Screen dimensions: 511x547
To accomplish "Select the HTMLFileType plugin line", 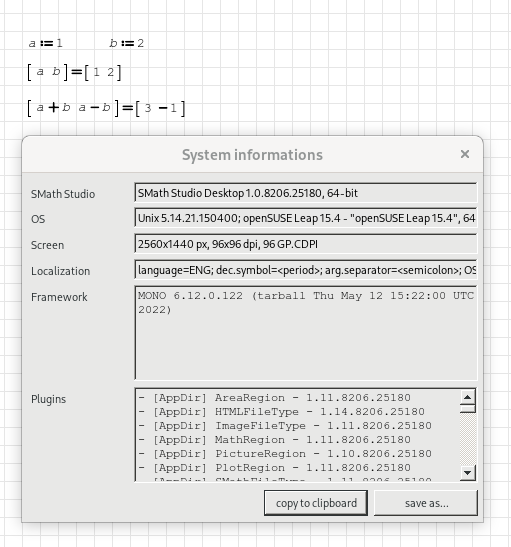I will pos(281,412).
